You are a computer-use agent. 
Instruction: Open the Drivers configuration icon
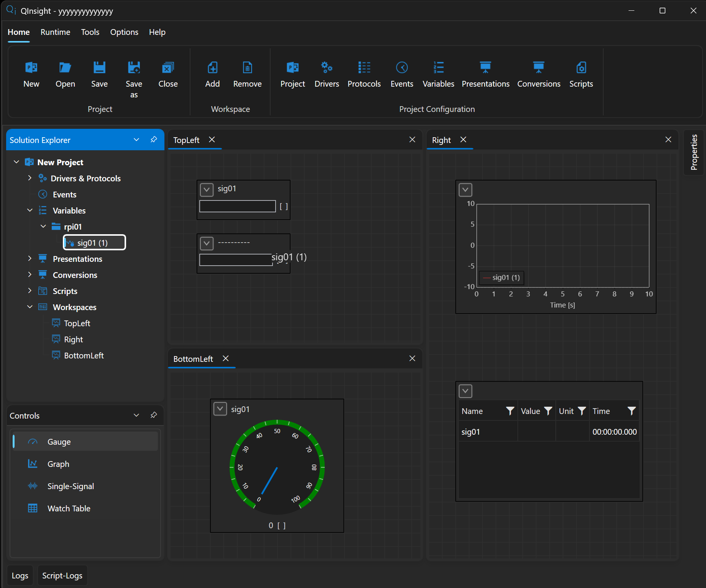click(327, 68)
